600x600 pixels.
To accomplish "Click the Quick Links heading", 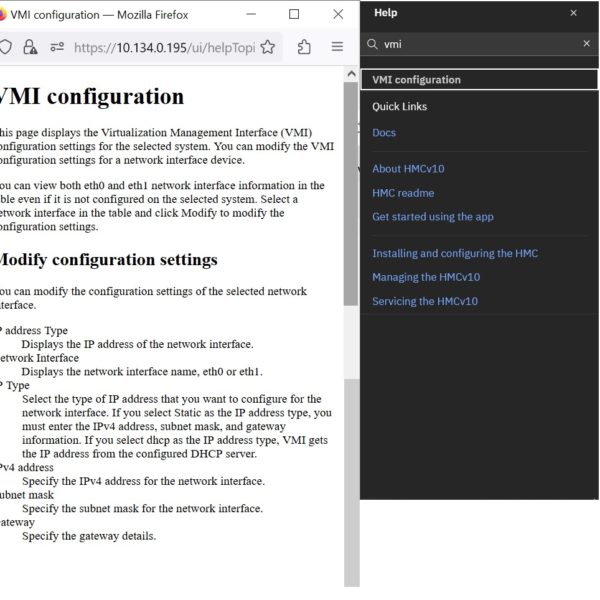I will [x=399, y=106].
